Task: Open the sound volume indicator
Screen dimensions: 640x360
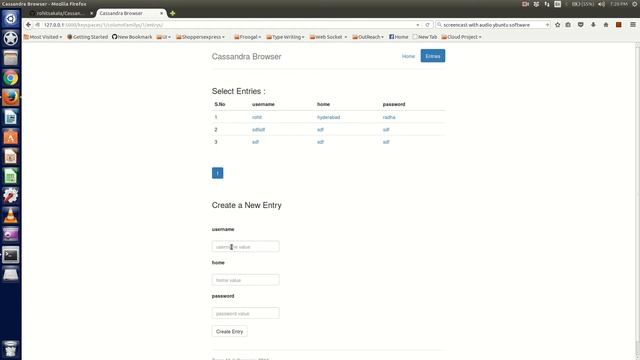Action: tap(602, 4)
